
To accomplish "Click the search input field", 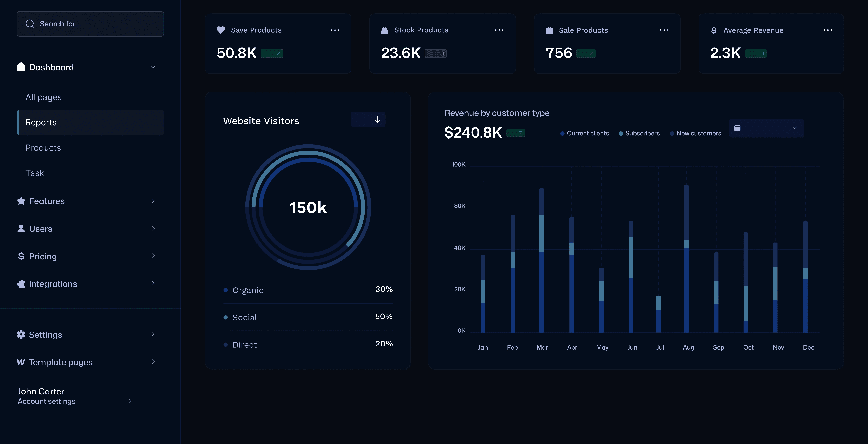I will pyautogui.click(x=90, y=24).
